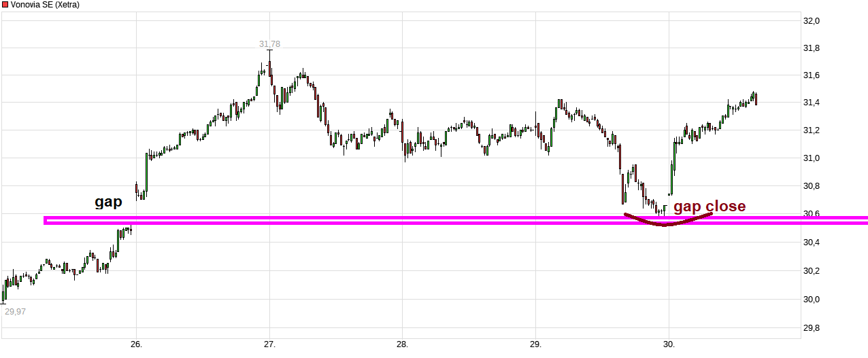Viewport: 868px width, 358px height.
Task: Click the red Vonovia SE legend square
Action: pos(5,5)
